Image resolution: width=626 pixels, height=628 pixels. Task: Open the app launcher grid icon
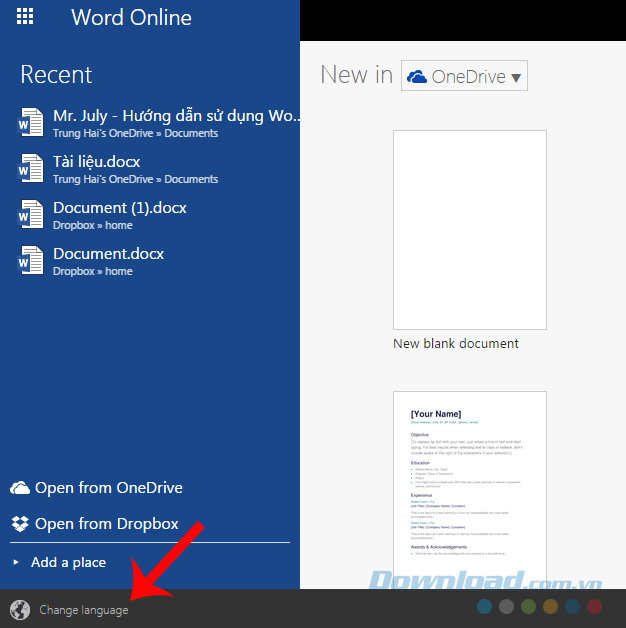26,17
